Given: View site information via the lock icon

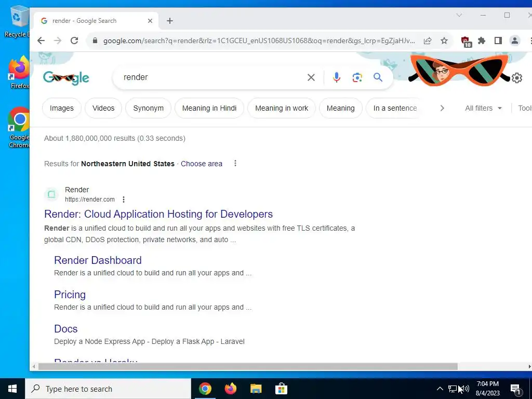Looking at the screenshot, I should pos(95,41).
